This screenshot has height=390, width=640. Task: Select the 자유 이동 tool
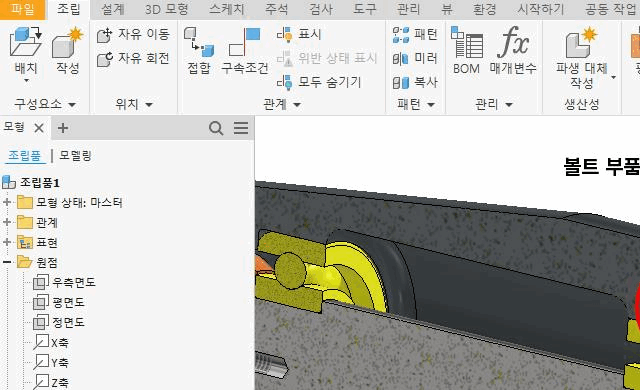pyautogui.click(x=133, y=34)
